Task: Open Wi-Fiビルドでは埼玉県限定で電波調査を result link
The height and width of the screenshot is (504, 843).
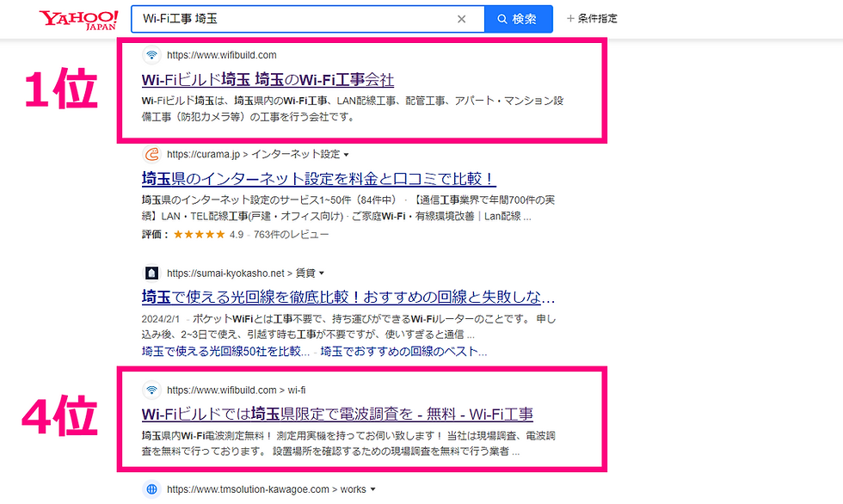Action: 337,415
